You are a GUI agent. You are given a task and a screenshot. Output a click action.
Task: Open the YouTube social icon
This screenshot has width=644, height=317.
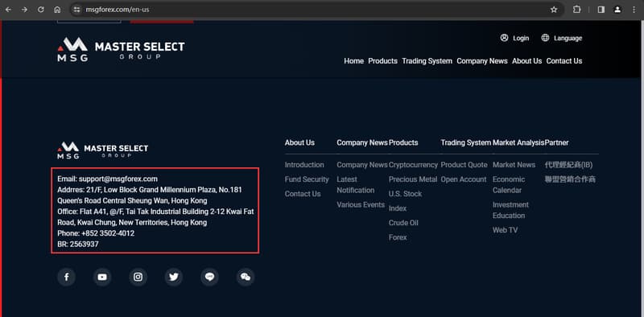point(102,277)
